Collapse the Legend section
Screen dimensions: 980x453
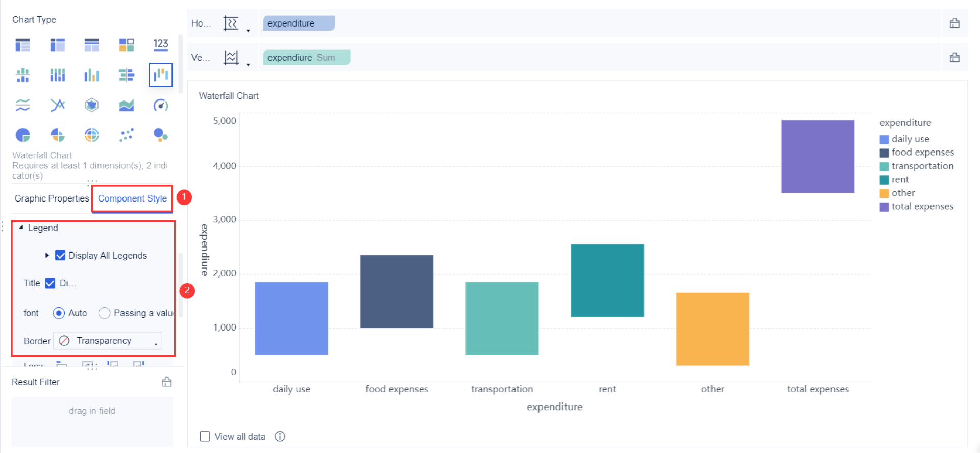click(21, 228)
